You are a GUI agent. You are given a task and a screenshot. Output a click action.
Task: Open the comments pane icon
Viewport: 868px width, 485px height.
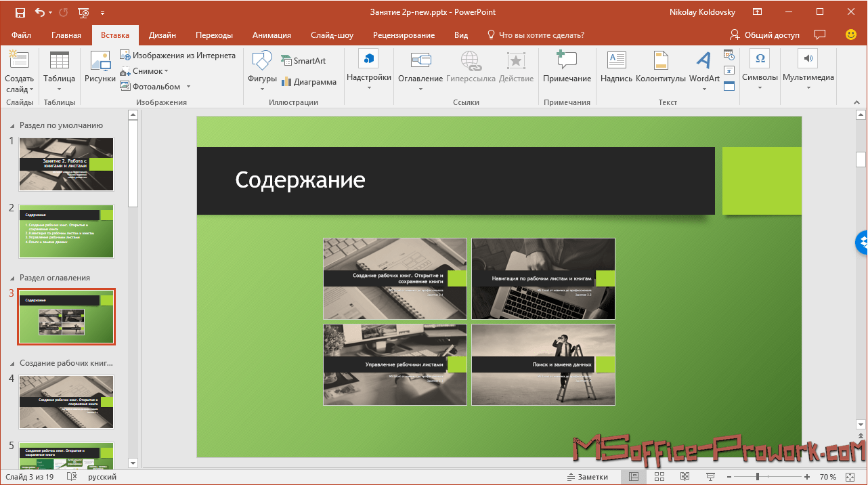coord(820,35)
